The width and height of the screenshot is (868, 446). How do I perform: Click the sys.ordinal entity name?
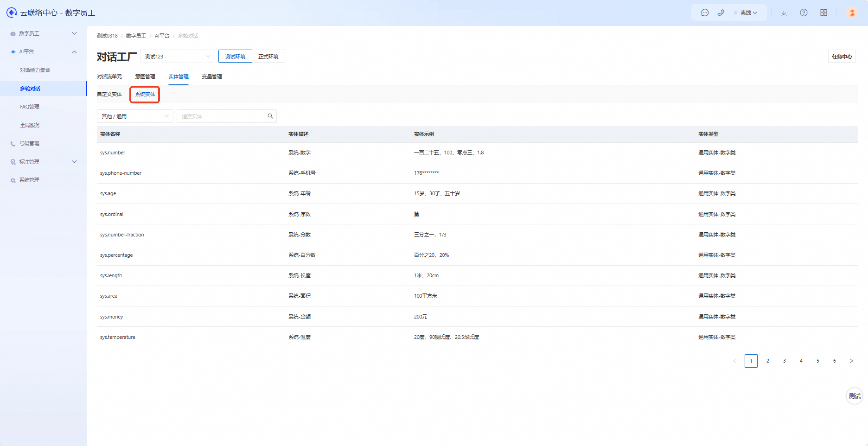[x=112, y=214]
